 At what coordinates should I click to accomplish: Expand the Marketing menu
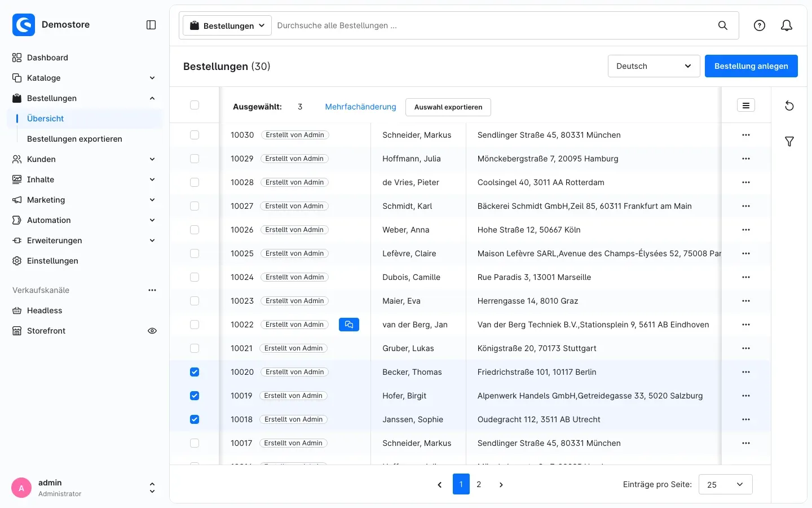pos(85,200)
